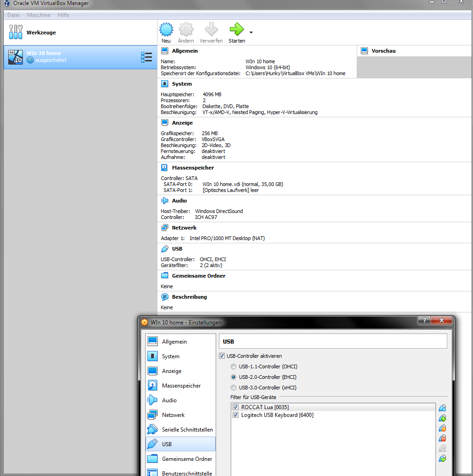Viewport: 473px width, 476px height.
Task: Add an empty USB filter icon
Action: [442, 408]
